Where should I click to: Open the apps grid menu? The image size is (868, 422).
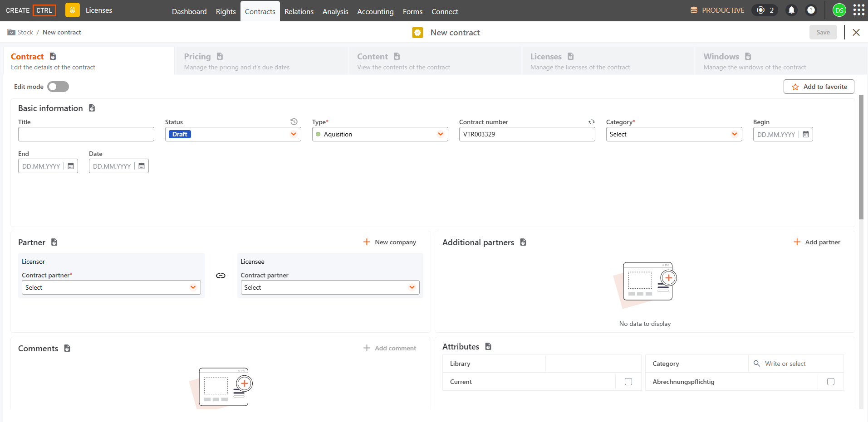(x=858, y=10)
